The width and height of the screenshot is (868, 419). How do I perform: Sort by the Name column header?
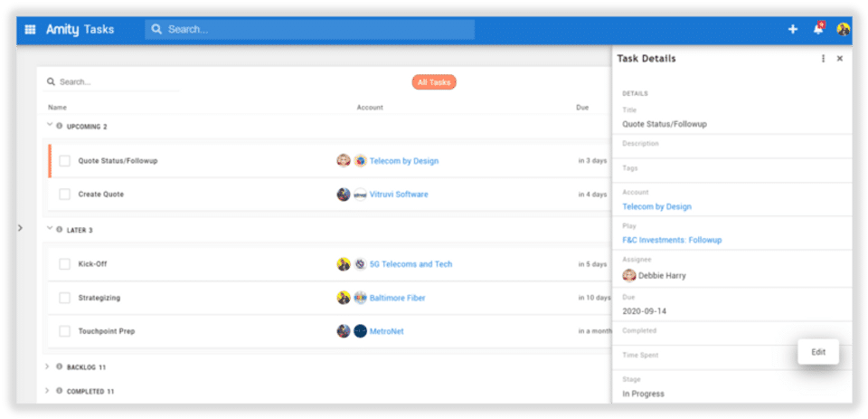pos(57,108)
